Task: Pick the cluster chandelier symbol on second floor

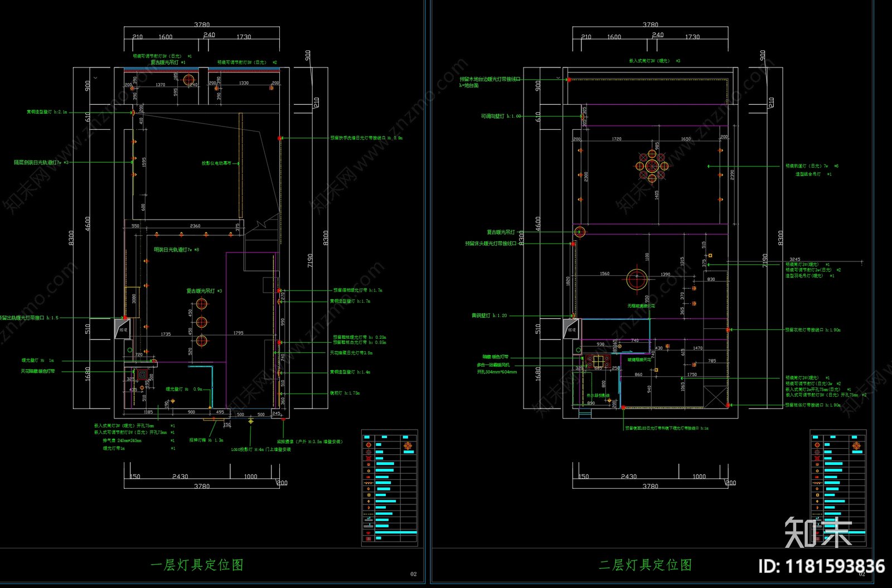Action: (652, 166)
